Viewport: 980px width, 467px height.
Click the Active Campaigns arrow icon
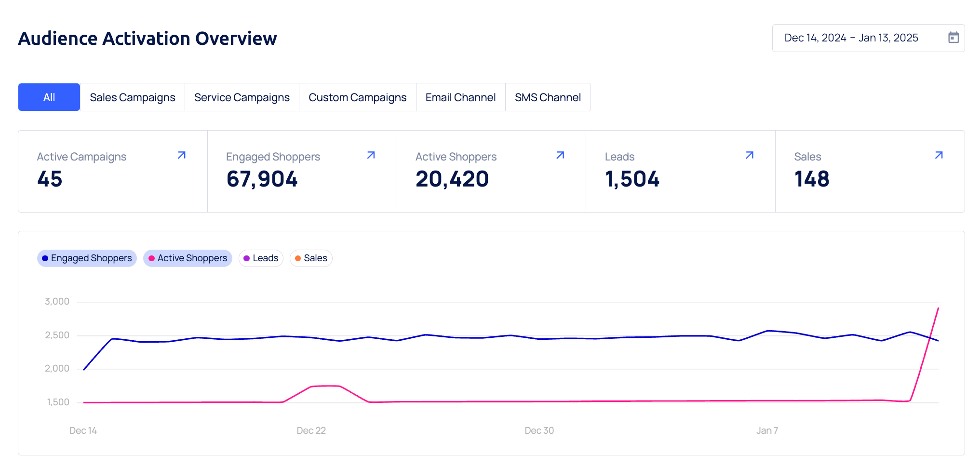(181, 155)
